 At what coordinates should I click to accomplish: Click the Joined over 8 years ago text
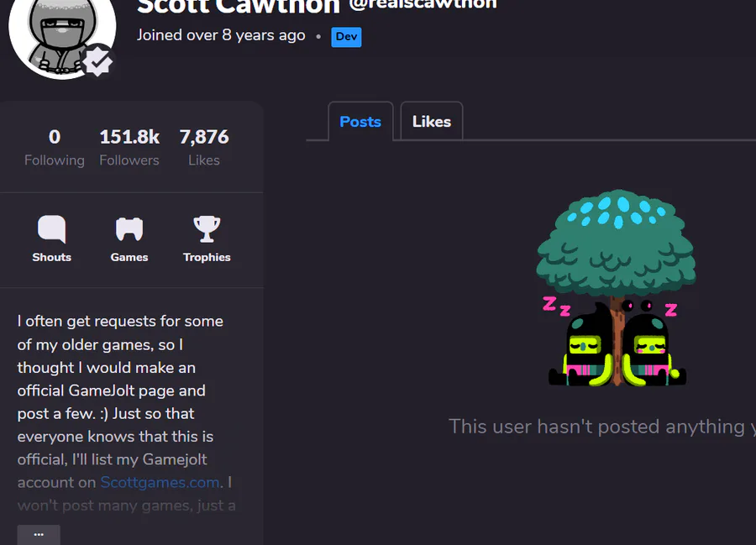(221, 35)
